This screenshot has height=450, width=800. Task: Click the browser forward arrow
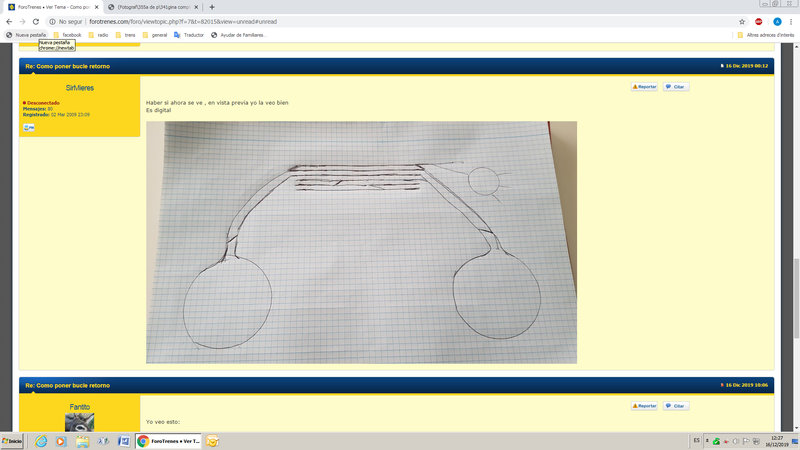click(x=22, y=21)
